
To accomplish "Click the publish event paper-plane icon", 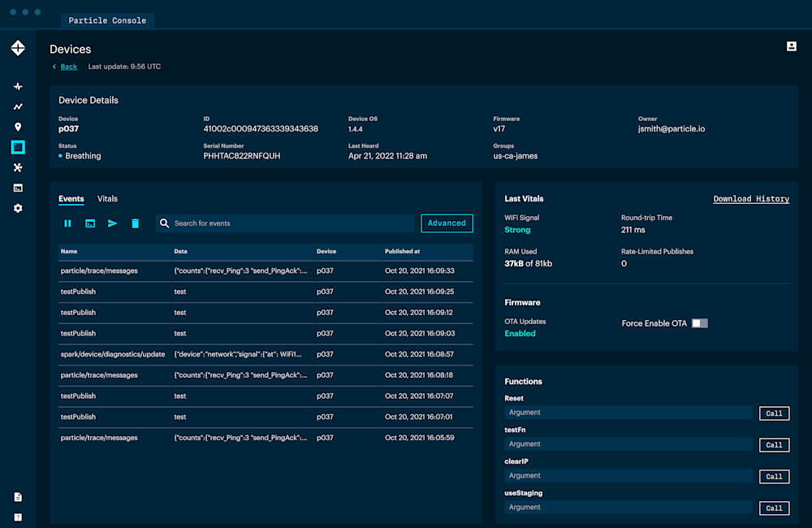I will (x=113, y=223).
